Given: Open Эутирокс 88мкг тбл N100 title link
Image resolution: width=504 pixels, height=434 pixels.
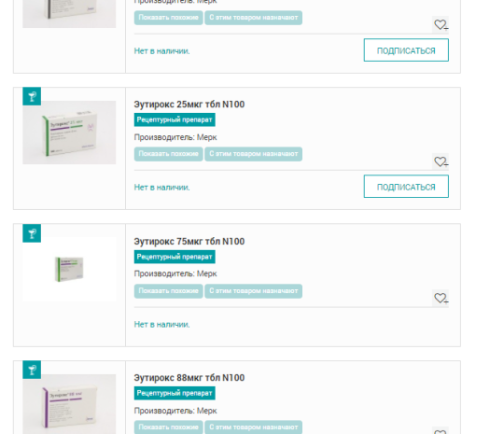Looking at the screenshot, I should [x=189, y=377].
